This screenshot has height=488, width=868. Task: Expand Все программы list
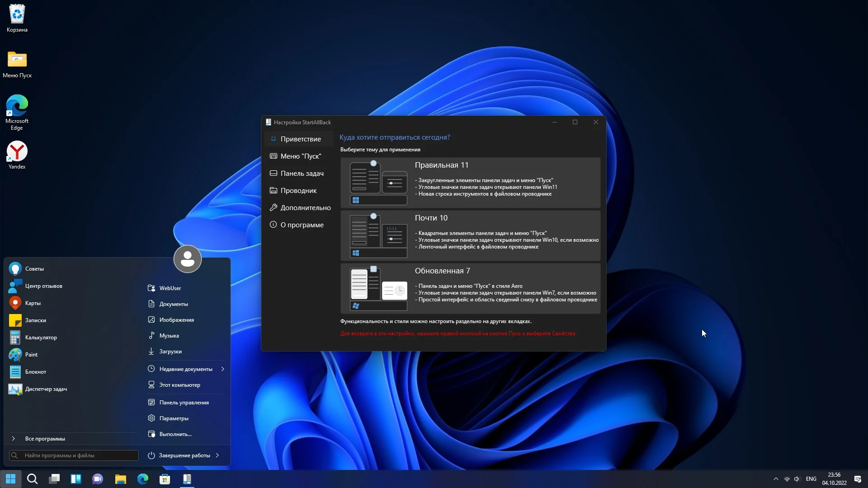pos(45,439)
